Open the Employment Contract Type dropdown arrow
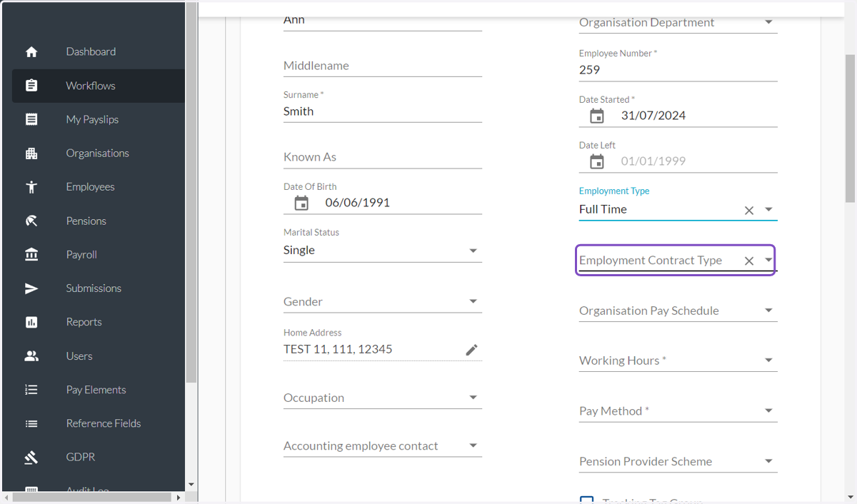 click(768, 260)
